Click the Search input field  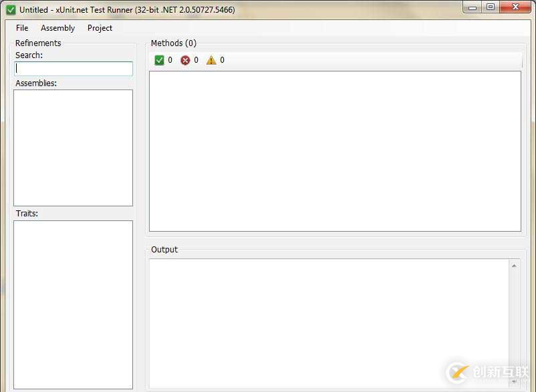pos(74,69)
